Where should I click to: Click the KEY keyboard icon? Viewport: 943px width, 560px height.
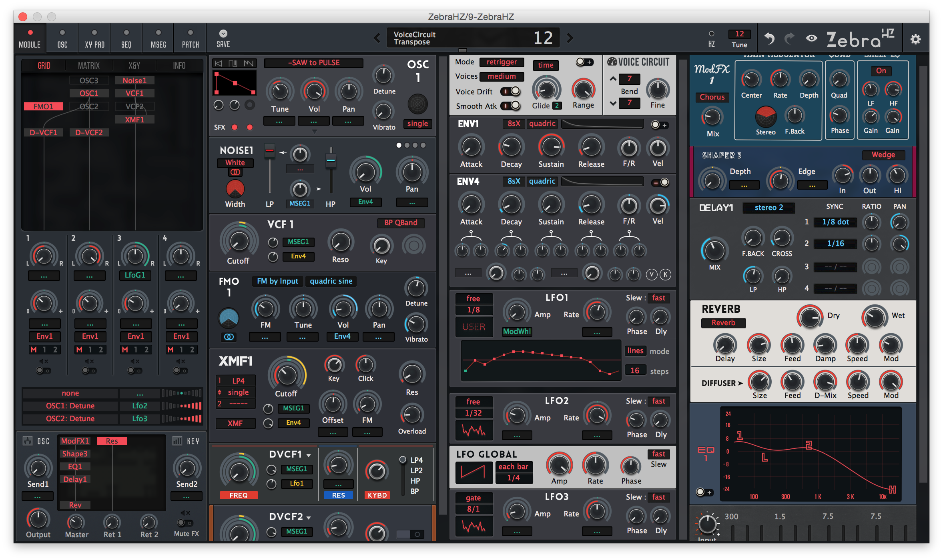tap(177, 441)
